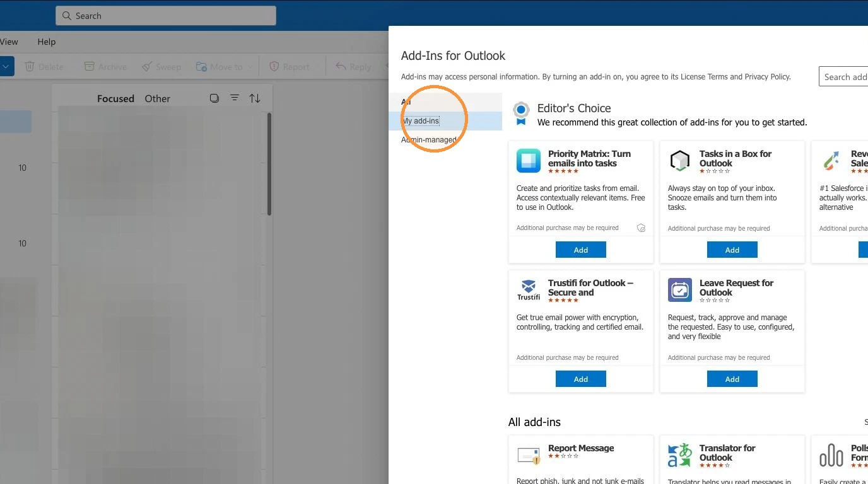Click the Translator for Outlook icon

click(x=680, y=455)
